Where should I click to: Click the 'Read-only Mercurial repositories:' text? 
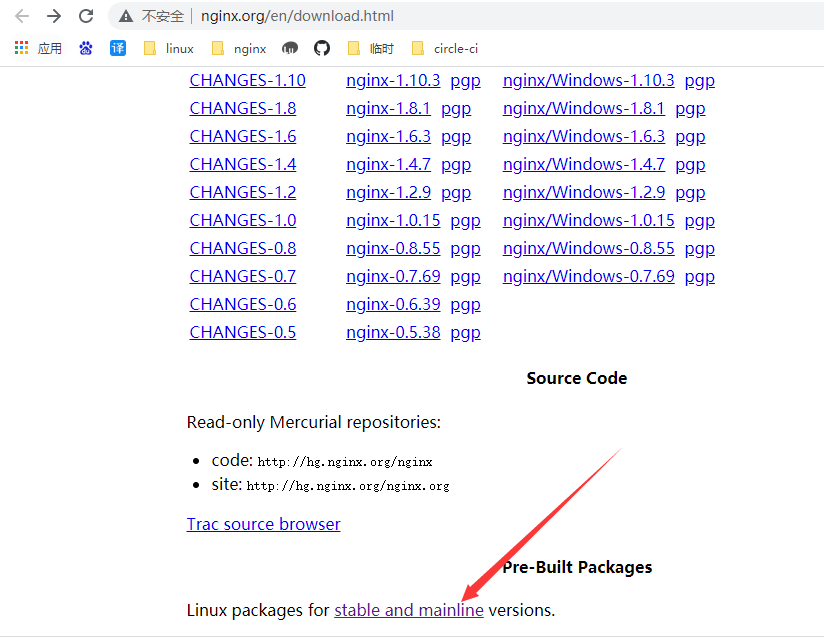coord(314,423)
